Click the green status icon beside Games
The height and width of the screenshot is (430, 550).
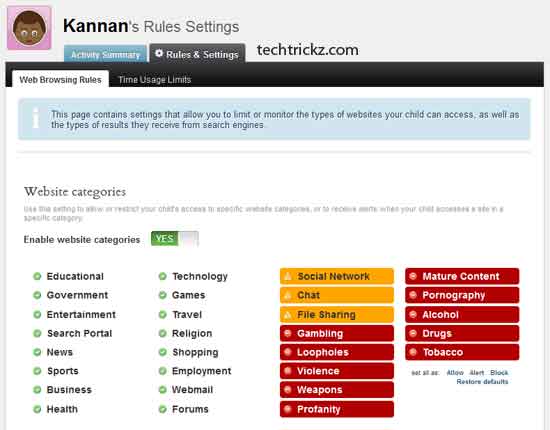tap(162, 295)
